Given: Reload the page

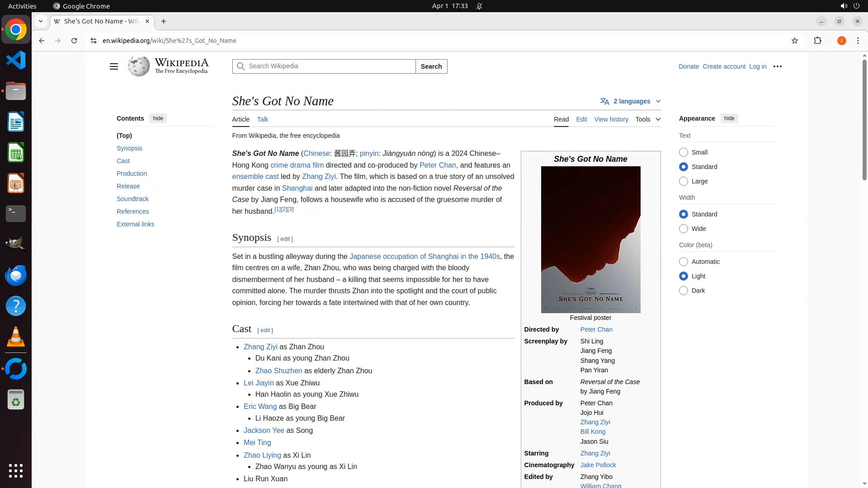Looking at the screenshot, I should click(74, 41).
